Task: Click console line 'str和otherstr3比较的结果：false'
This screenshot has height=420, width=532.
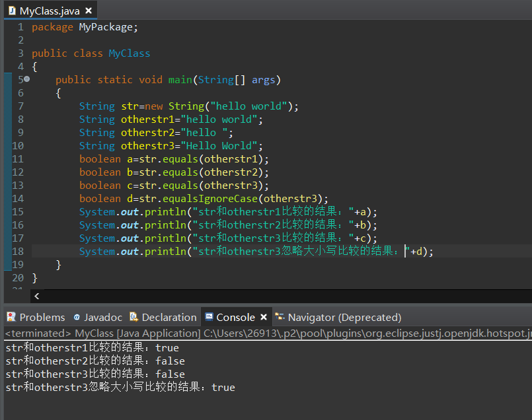Action: point(95,374)
